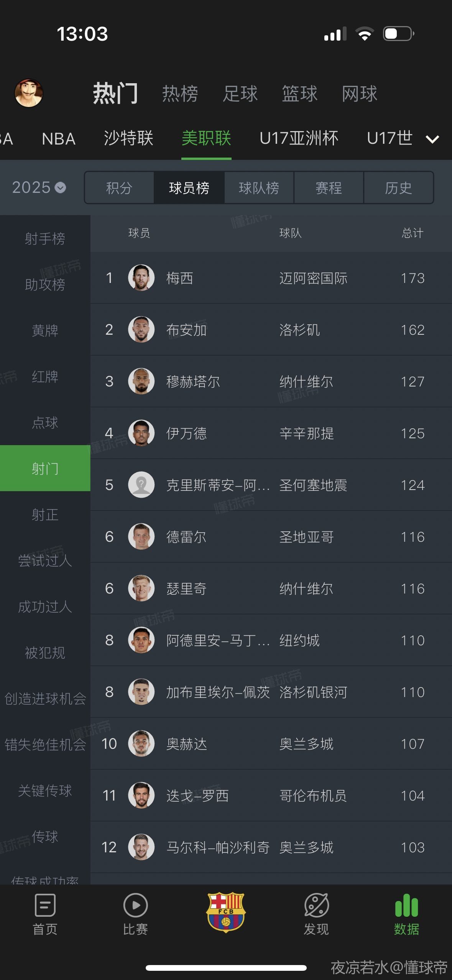Viewport: 452px width, 980px height.
Task: Tap the 首页 home icon
Action: pyautogui.click(x=45, y=906)
